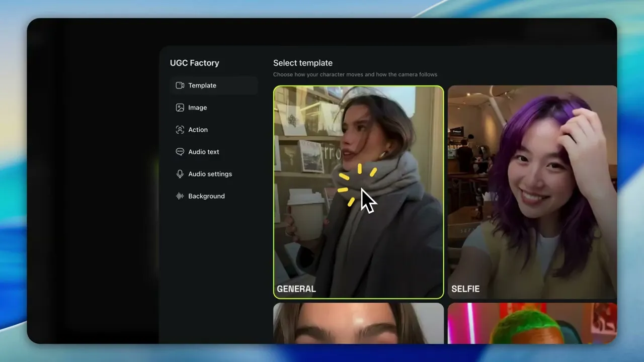Click the picture icon beside Image
The image size is (644, 362).
(x=180, y=108)
